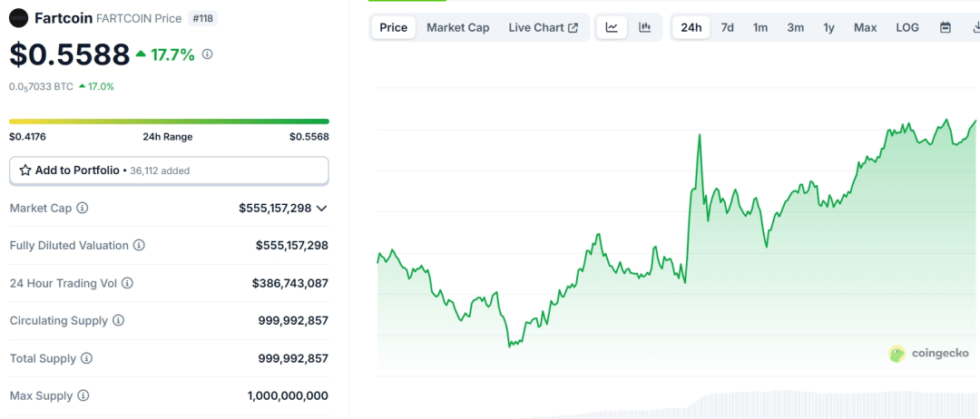Viewport: 980px width, 419px height.
Task: Click the Fully Diluted Valuation label
Action: click(69, 246)
